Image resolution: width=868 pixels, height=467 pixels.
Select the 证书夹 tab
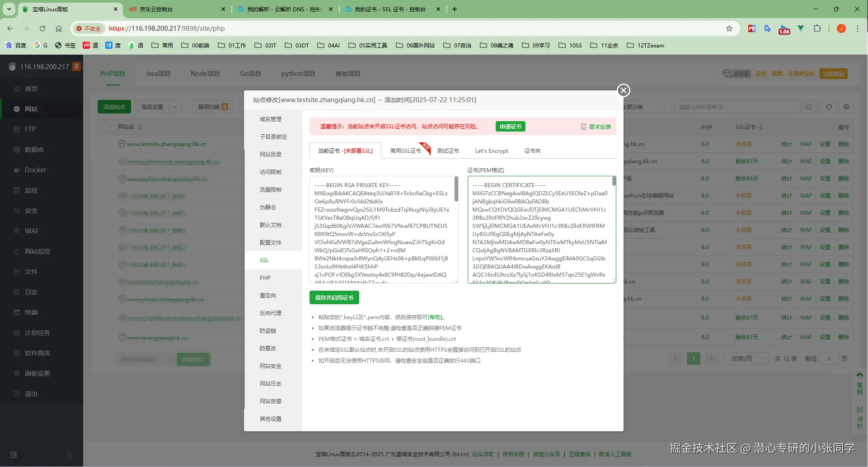click(532, 151)
